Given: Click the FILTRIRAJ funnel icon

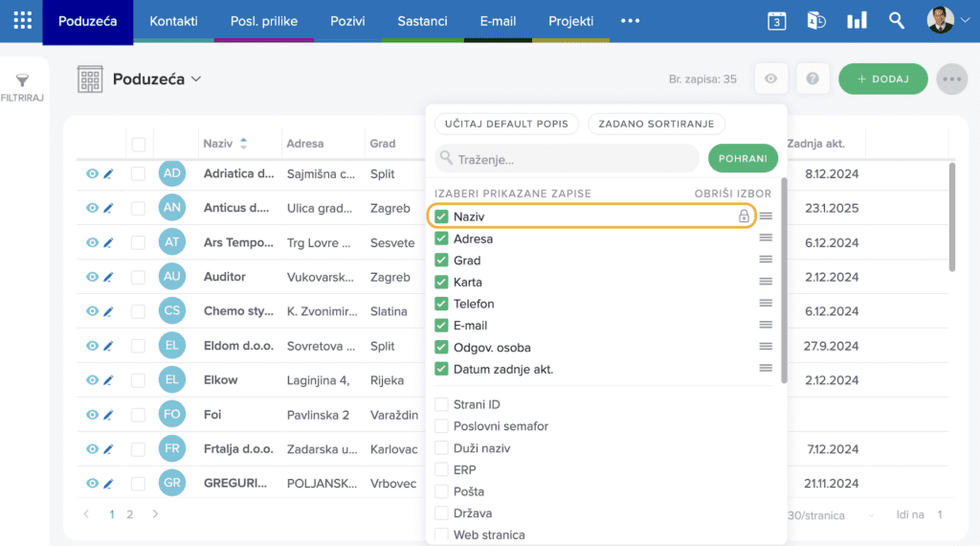Looking at the screenshot, I should (x=23, y=80).
